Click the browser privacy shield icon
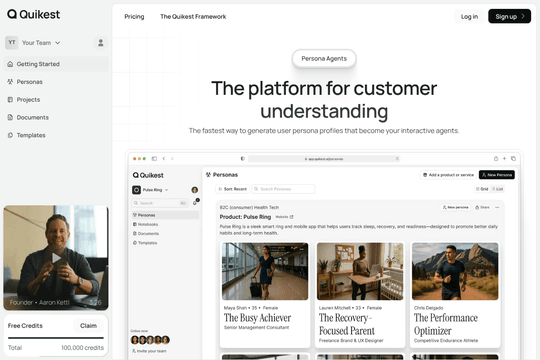The image size is (540, 360). (243, 159)
